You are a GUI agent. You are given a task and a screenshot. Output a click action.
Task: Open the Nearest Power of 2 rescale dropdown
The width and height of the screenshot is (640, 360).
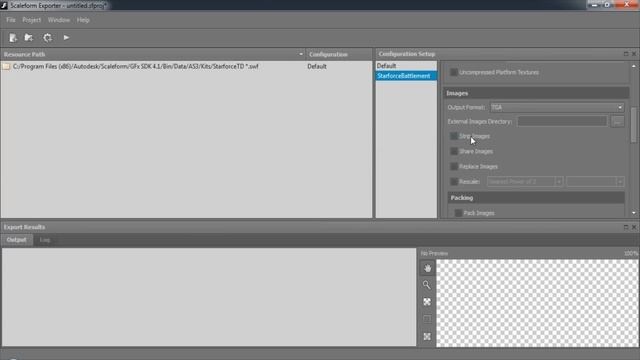[525, 182]
